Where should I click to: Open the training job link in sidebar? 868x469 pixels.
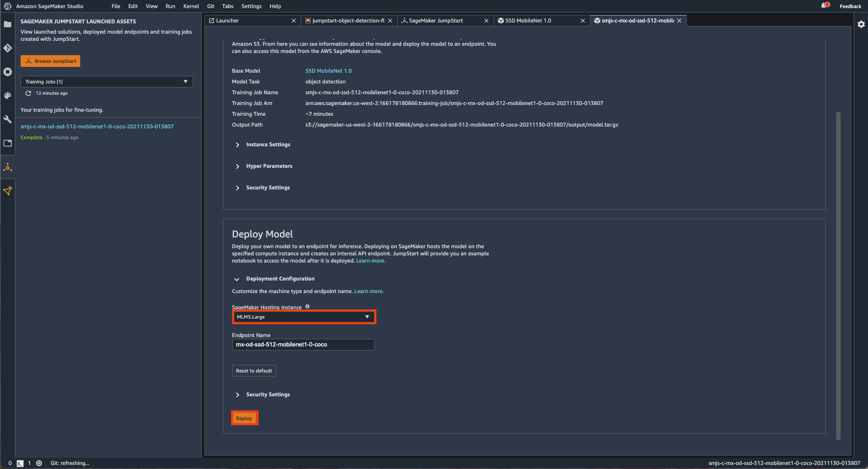pyautogui.click(x=97, y=127)
